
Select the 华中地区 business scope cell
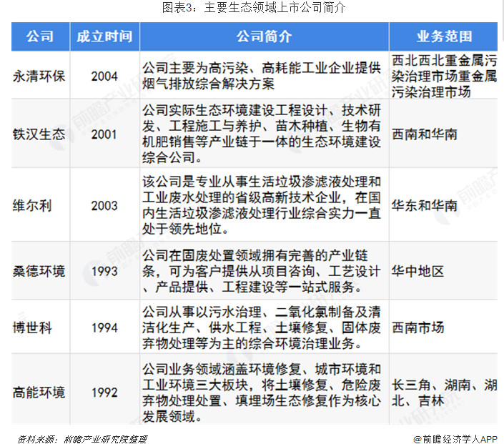point(418,272)
